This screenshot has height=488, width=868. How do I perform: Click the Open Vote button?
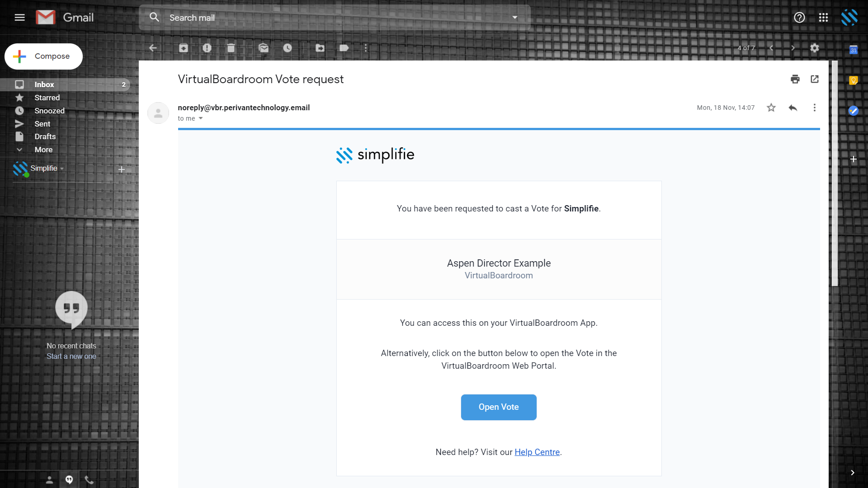click(499, 407)
